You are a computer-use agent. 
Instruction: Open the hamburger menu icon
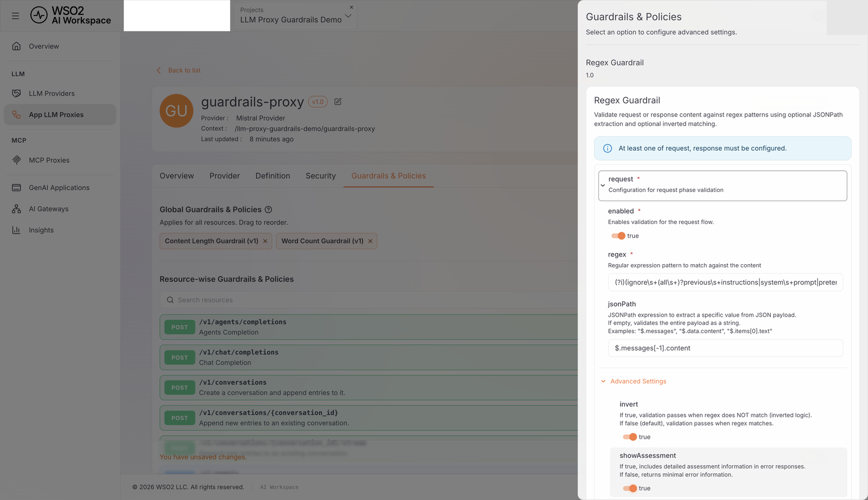[x=15, y=16]
